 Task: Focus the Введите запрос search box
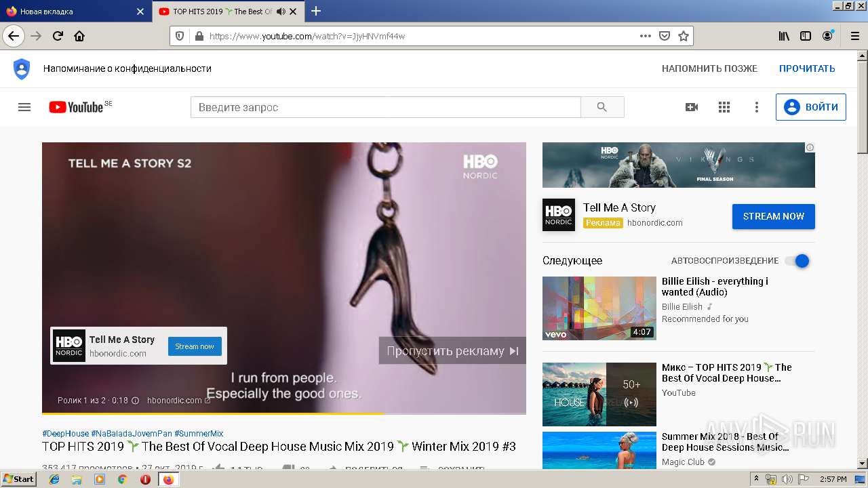point(386,107)
